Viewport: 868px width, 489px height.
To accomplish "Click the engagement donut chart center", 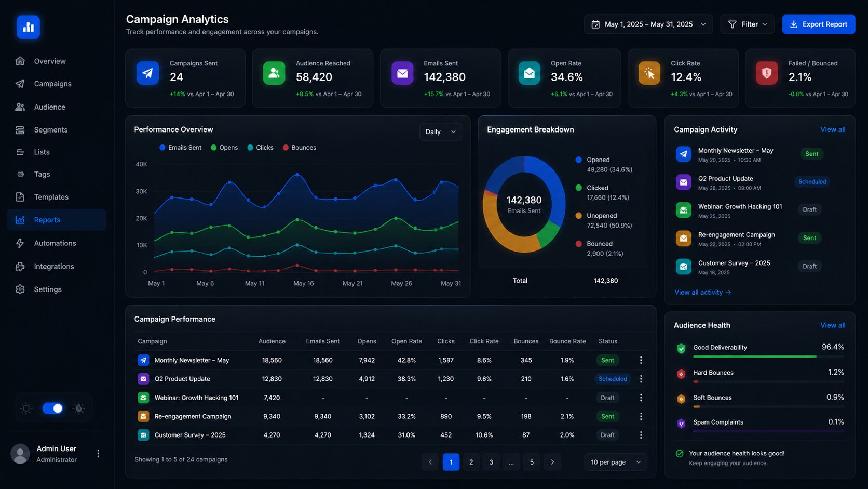I will click(x=524, y=204).
